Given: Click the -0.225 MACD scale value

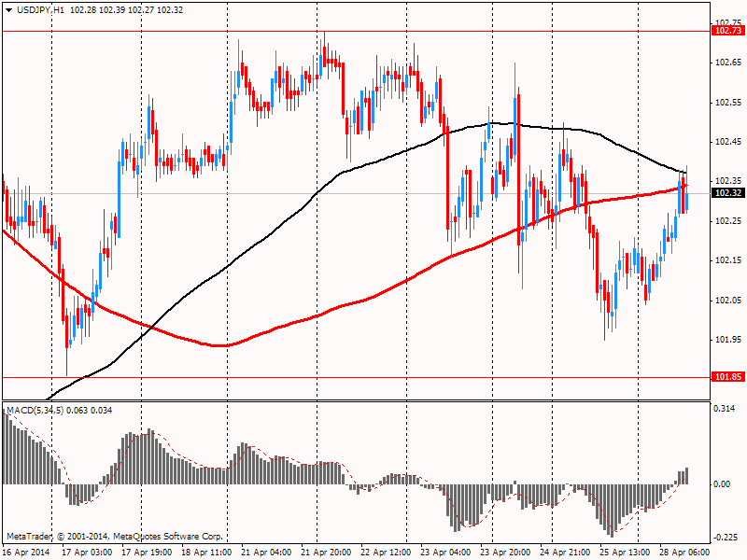Looking at the screenshot, I should click(726, 537).
